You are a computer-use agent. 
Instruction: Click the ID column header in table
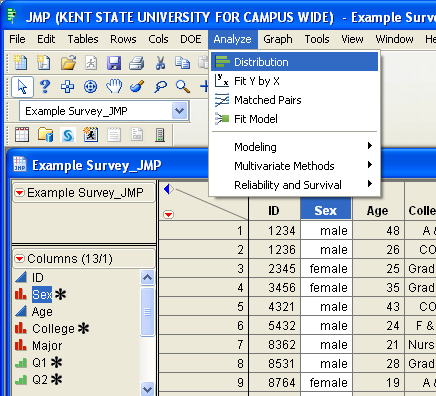(x=274, y=210)
